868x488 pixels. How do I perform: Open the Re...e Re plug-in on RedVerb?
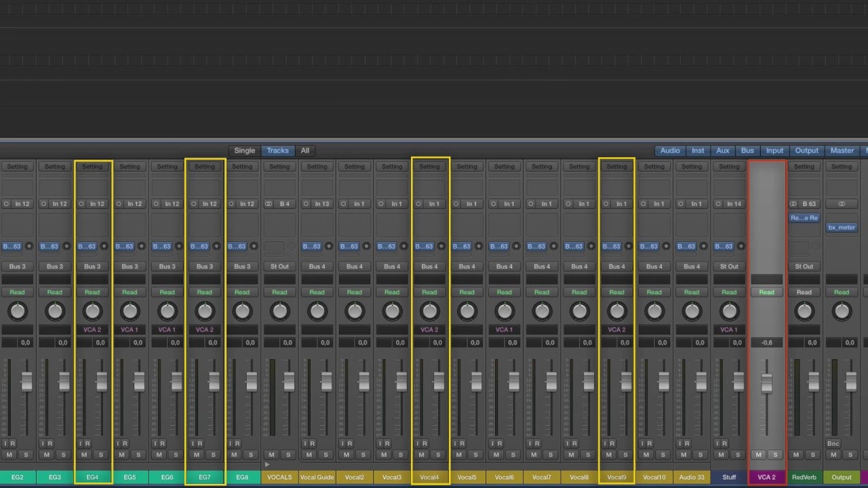click(804, 218)
